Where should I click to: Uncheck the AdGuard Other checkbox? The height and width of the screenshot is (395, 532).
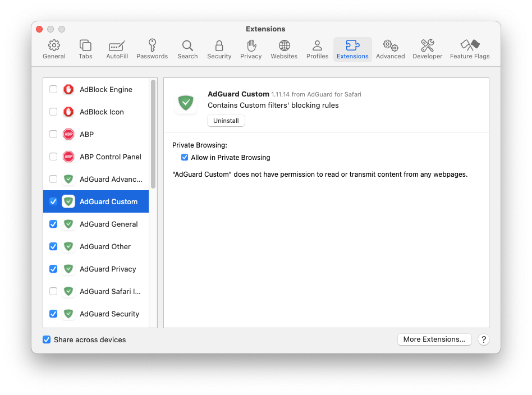(x=53, y=246)
